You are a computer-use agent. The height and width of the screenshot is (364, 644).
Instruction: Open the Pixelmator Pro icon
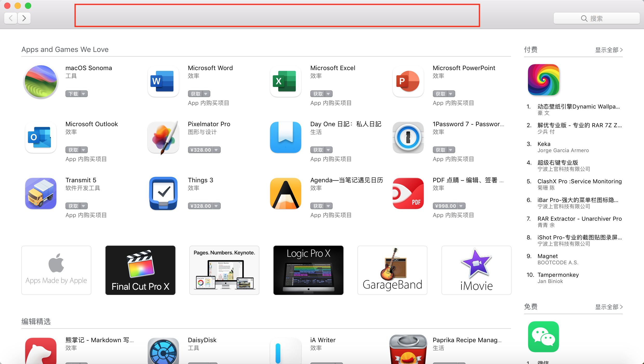tap(163, 137)
